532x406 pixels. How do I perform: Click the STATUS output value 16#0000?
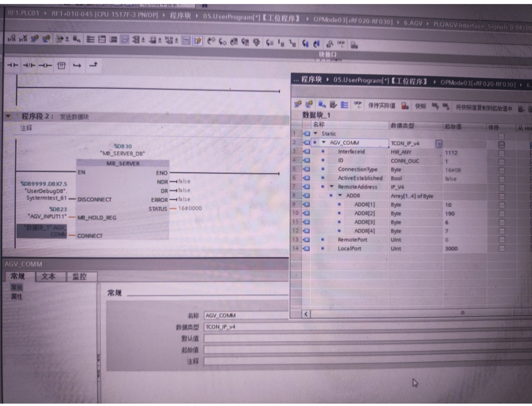(190, 208)
